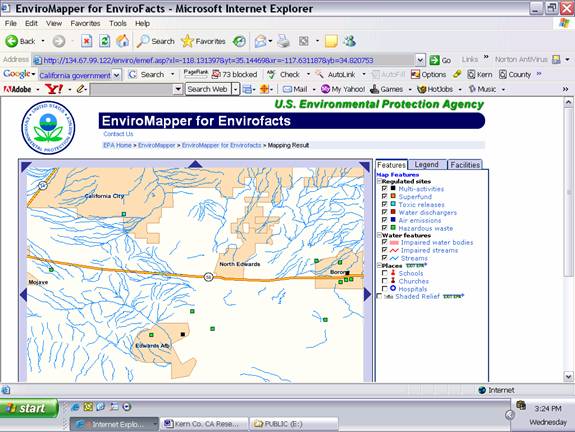Print the page with the printer icon
The width and height of the screenshot is (575, 432).
283,41
